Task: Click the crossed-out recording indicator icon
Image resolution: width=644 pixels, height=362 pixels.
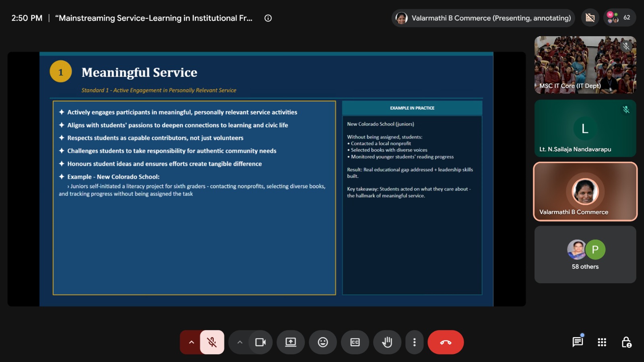Action: tap(590, 18)
